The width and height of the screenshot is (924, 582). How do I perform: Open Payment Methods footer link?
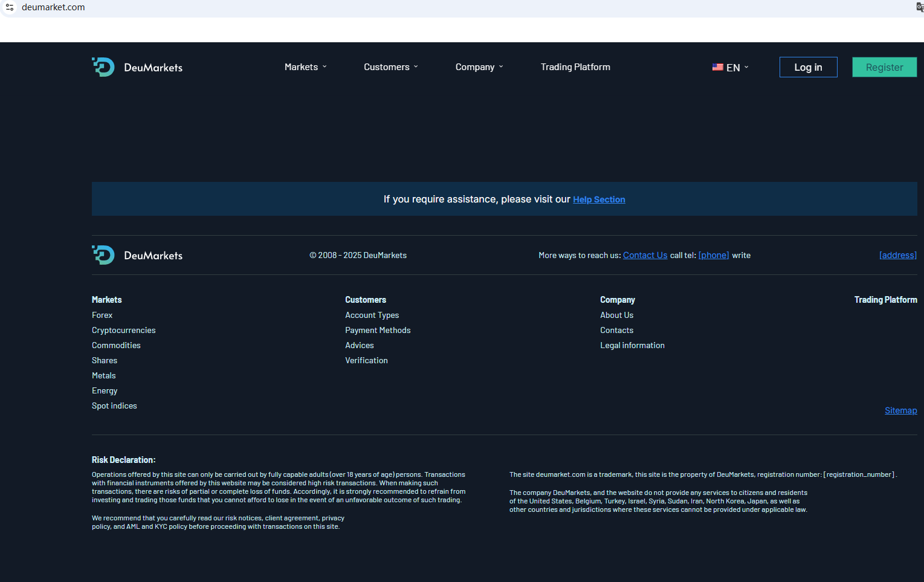click(x=378, y=330)
